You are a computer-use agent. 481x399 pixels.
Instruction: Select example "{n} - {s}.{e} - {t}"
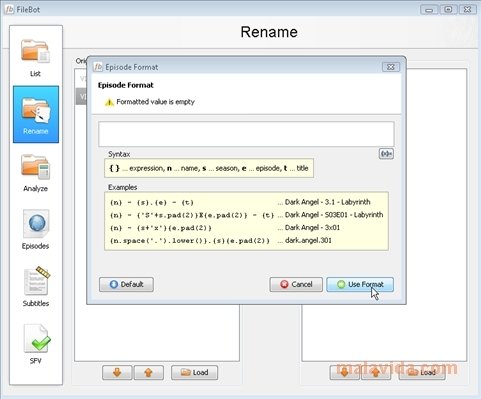(x=152, y=202)
